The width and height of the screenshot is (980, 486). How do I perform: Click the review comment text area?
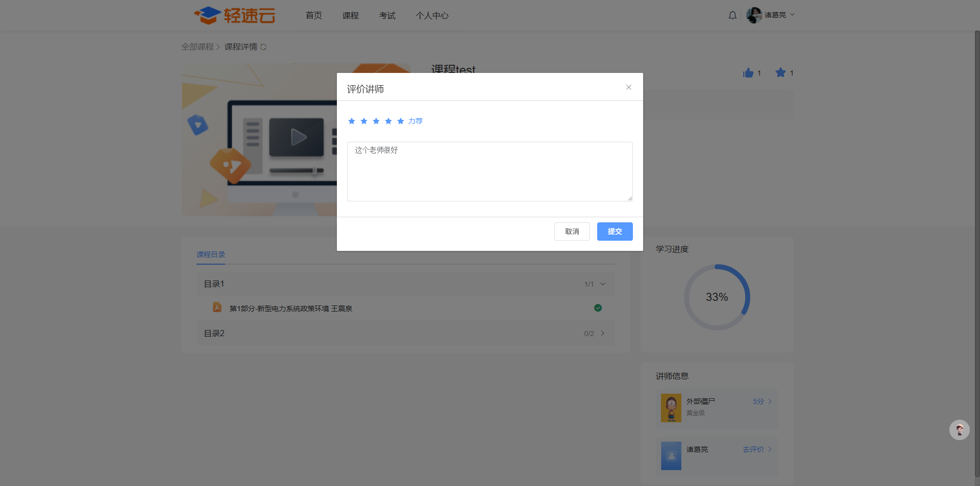pyautogui.click(x=489, y=172)
